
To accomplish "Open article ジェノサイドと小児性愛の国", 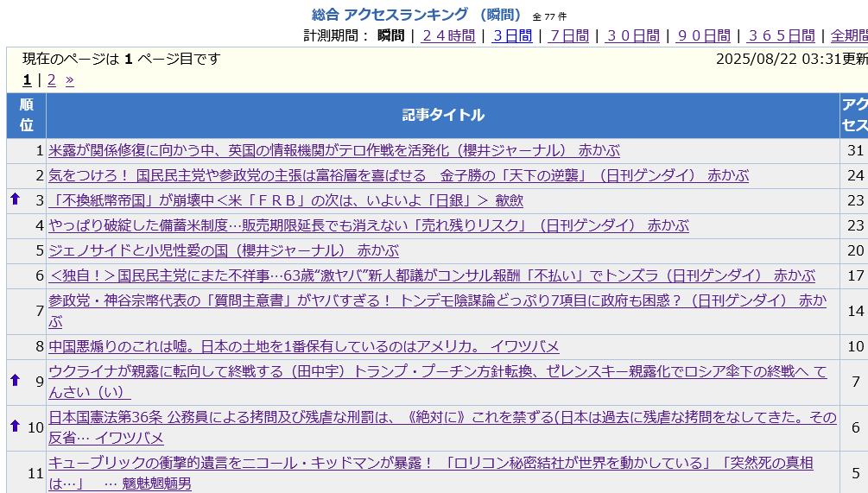I will 224,250.
